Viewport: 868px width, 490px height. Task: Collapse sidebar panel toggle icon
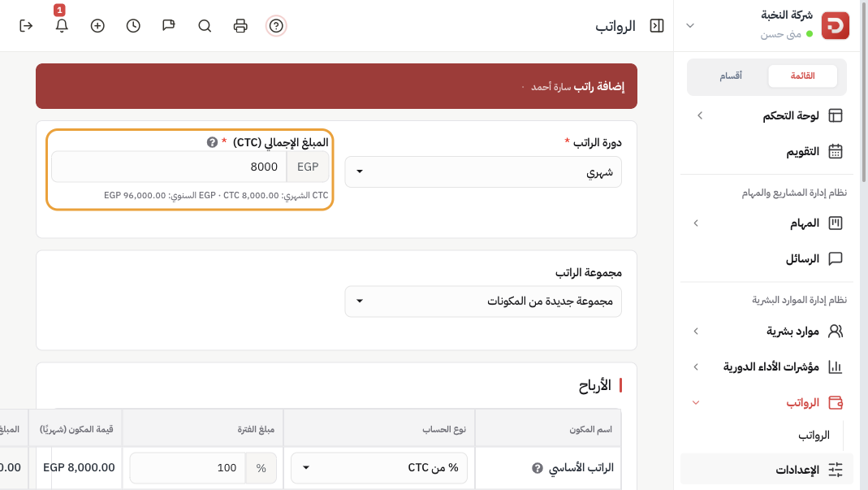point(657,25)
